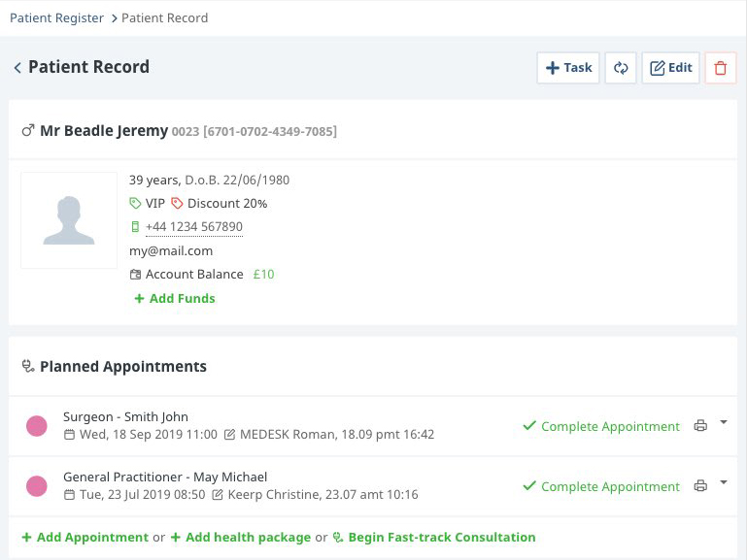Open the Surgeon - Smith John appointment
The height and width of the screenshot is (560, 747).
125,416
